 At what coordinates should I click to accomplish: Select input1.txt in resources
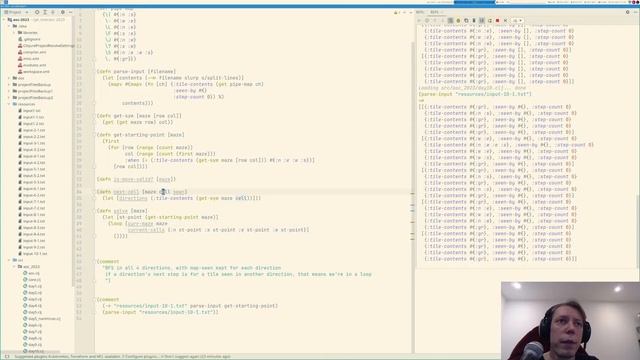(x=29, y=111)
